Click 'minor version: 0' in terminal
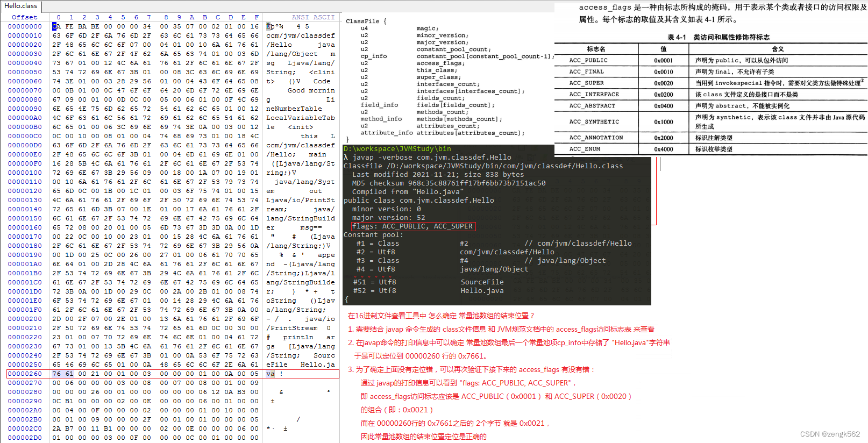Screen dimensions: 868x443 point(387,209)
